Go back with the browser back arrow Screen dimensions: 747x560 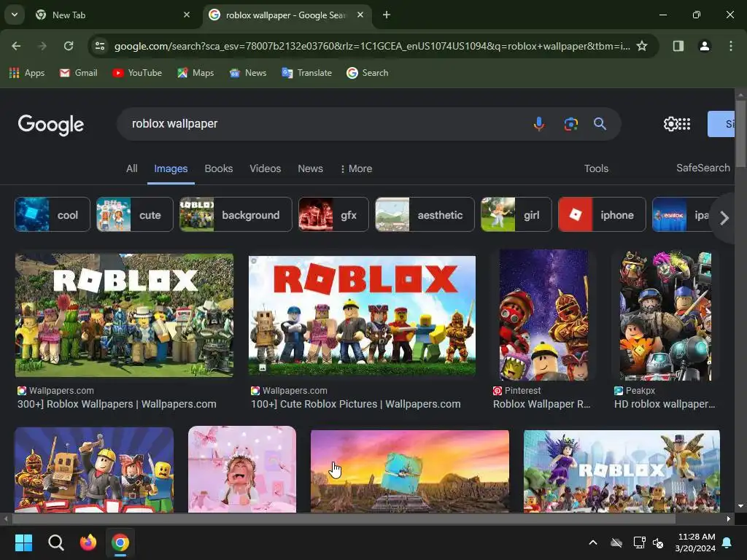click(16, 46)
